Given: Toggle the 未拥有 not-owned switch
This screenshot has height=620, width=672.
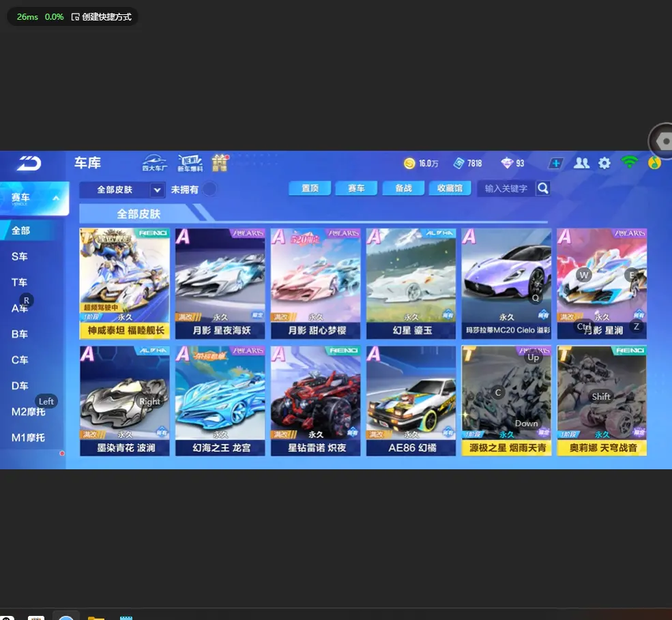Looking at the screenshot, I should [209, 189].
